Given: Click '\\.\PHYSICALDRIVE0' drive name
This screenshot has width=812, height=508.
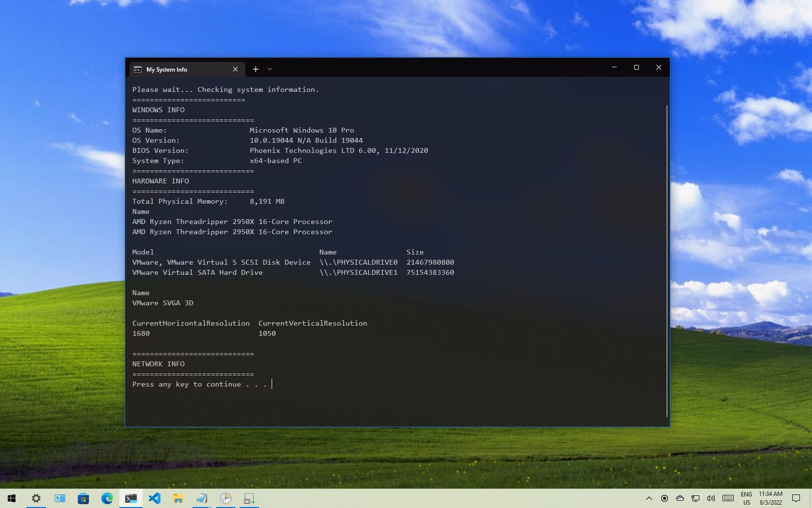Looking at the screenshot, I should click(x=359, y=262).
